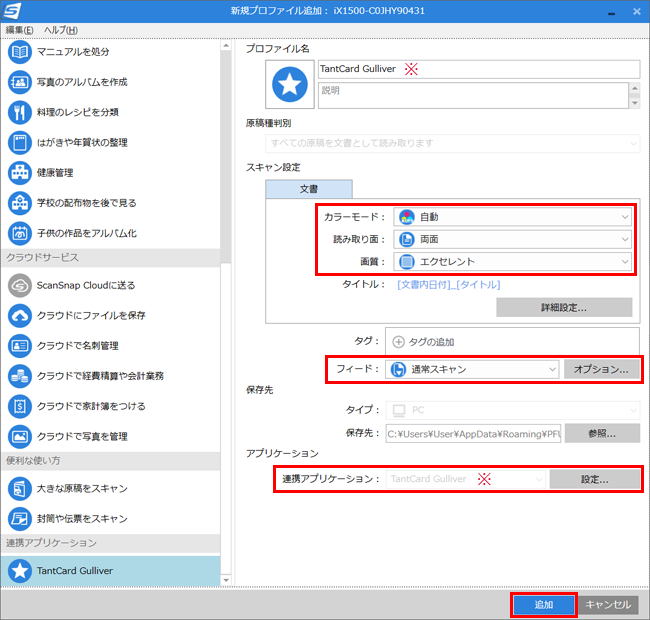Open the カラーモード dropdown set to 自動
Image resolution: width=650 pixels, height=620 pixels.
[512, 217]
